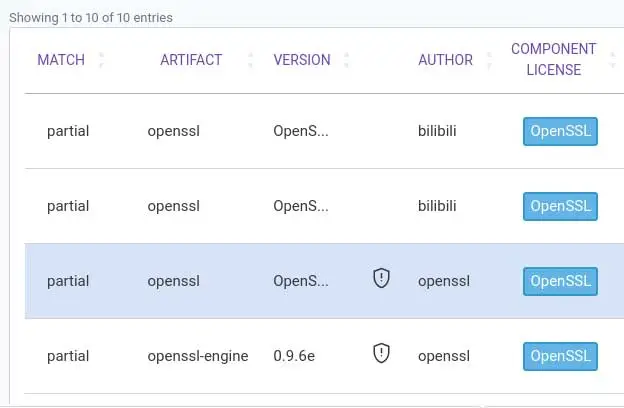Click the ARTIFACT column header
The width and height of the screenshot is (624, 408).
tap(191, 60)
